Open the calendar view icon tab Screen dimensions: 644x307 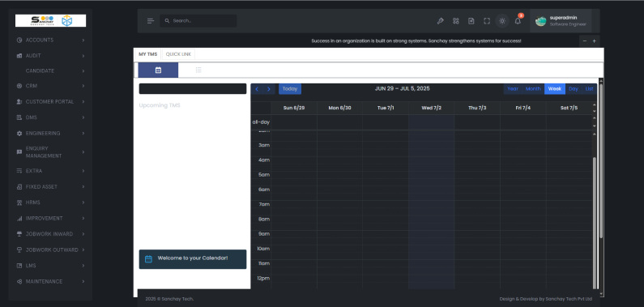(x=158, y=70)
